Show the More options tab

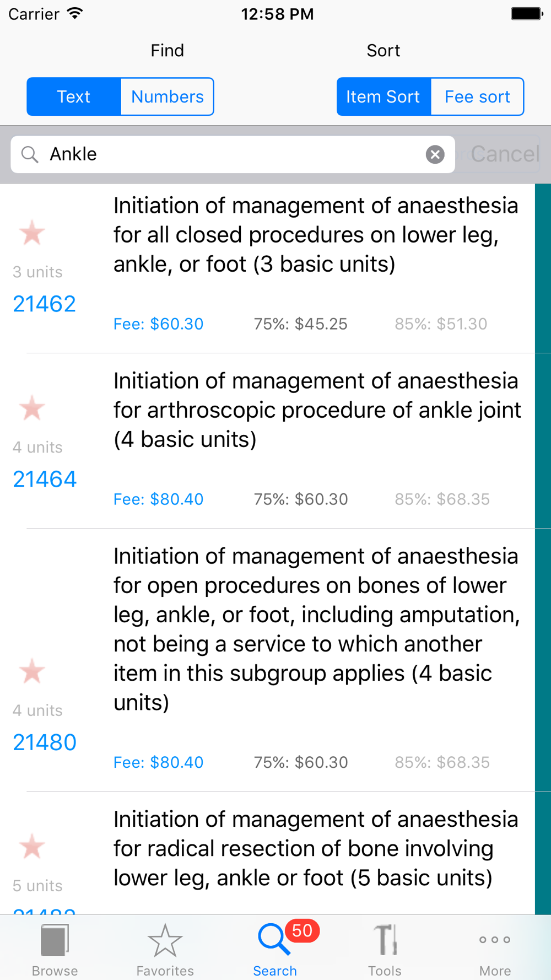(x=495, y=949)
